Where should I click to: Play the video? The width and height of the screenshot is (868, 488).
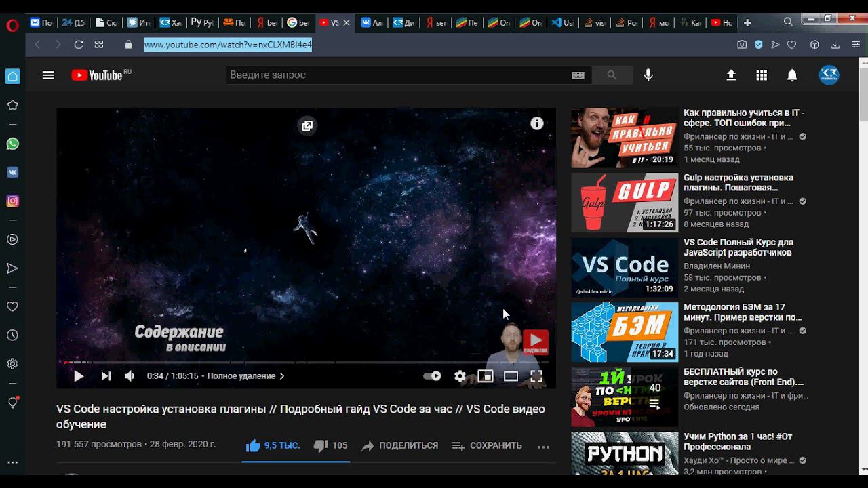click(x=79, y=376)
